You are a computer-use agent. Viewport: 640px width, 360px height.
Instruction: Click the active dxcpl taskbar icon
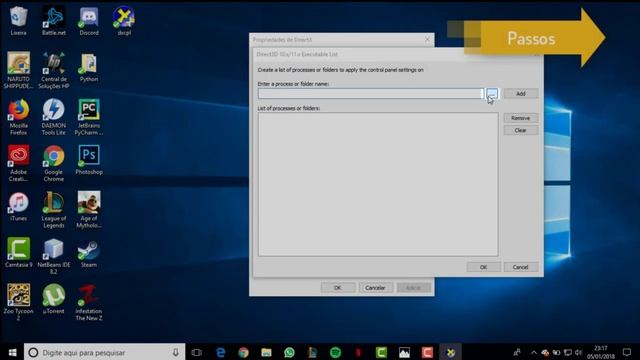(x=450, y=352)
